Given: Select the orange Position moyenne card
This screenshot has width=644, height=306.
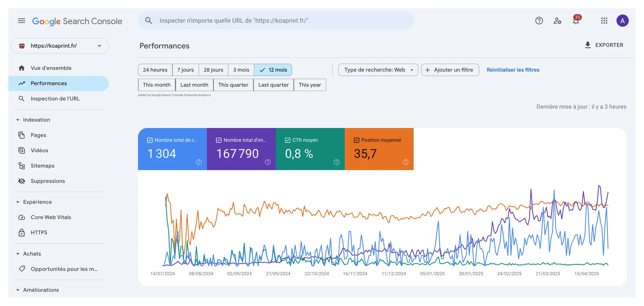Looking at the screenshot, I should click(379, 149).
